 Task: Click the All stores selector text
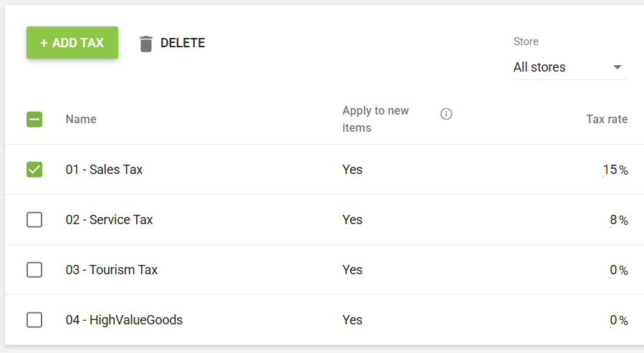[539, 67]
